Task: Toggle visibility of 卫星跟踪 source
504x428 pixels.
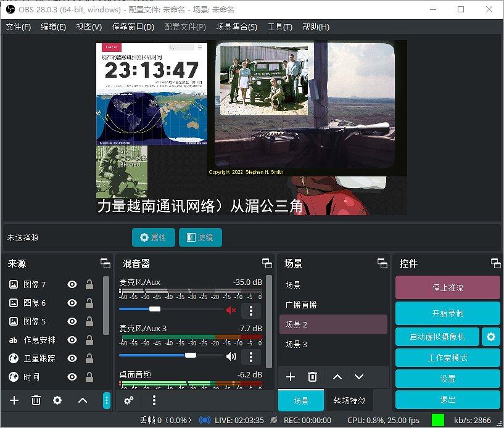Action: tap(72, 358)
